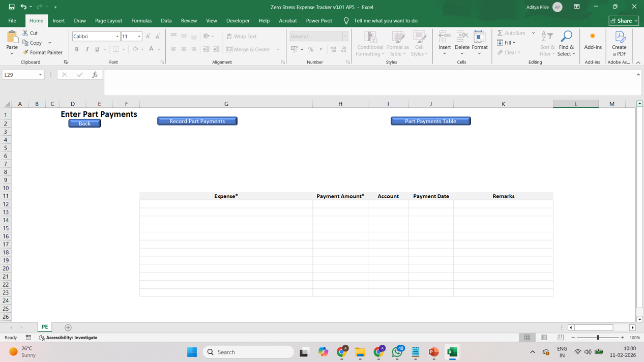
Task: Click the Insert Function fx icon
Action: pos(95,75)
